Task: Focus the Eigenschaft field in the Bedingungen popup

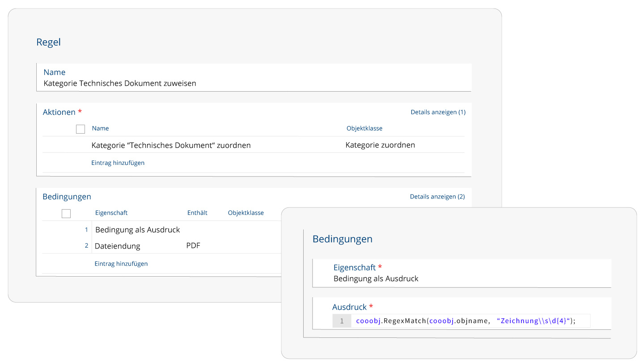Action: click(x=462, y=273)
